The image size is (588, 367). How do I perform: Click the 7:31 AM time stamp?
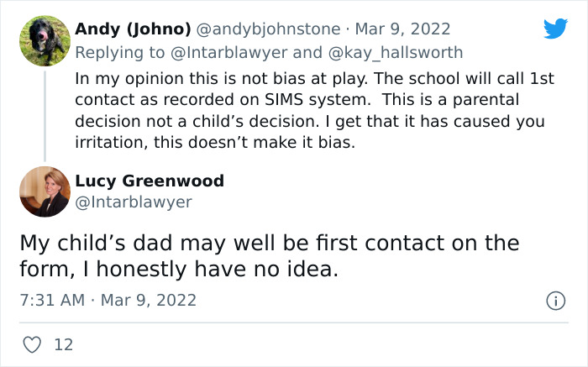click(x=53, y=300)
